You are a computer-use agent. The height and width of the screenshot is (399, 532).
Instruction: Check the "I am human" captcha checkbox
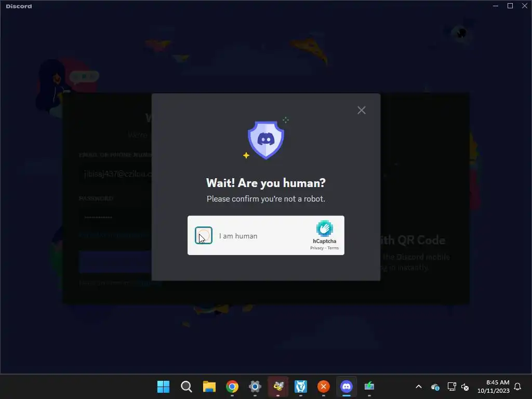click(x=204, y=235)
